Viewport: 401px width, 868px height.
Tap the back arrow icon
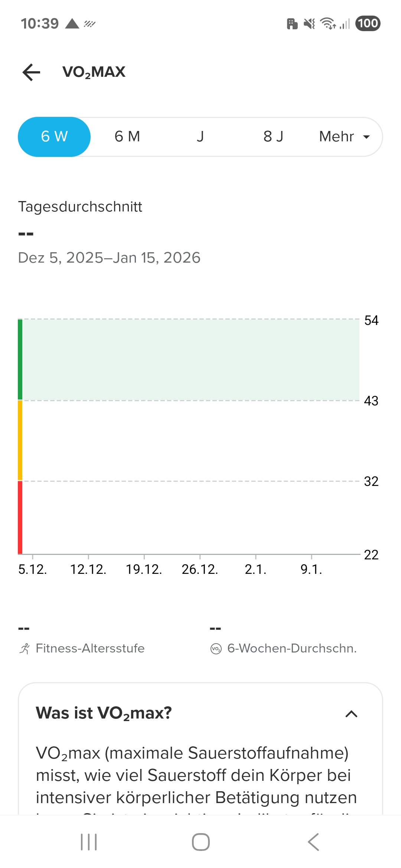pos(32,72)
